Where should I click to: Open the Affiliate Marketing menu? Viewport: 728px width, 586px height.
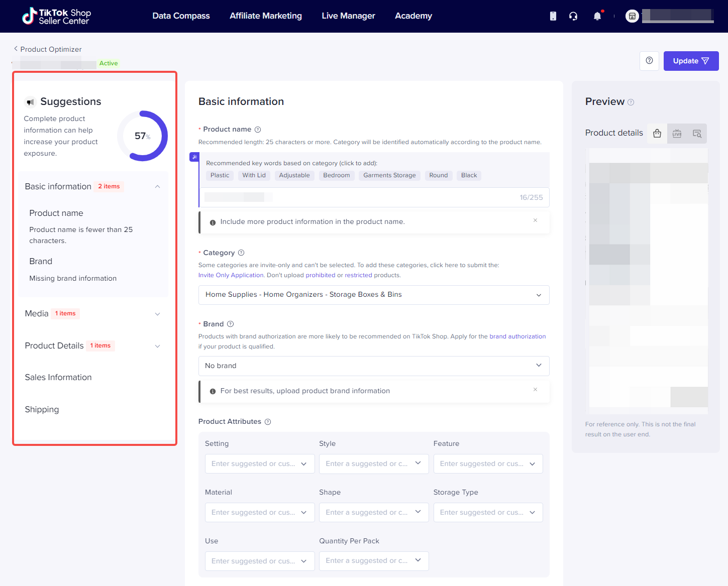(x=266, y=16)
